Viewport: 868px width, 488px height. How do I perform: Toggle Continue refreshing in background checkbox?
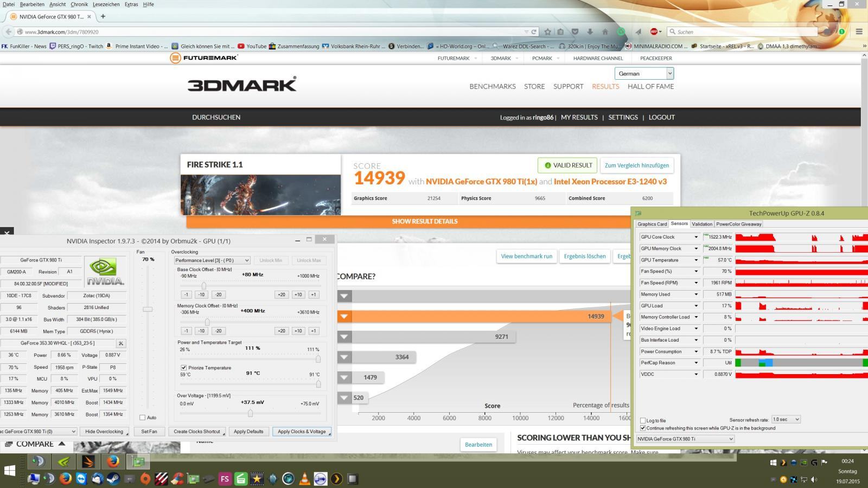pos(643,428)
